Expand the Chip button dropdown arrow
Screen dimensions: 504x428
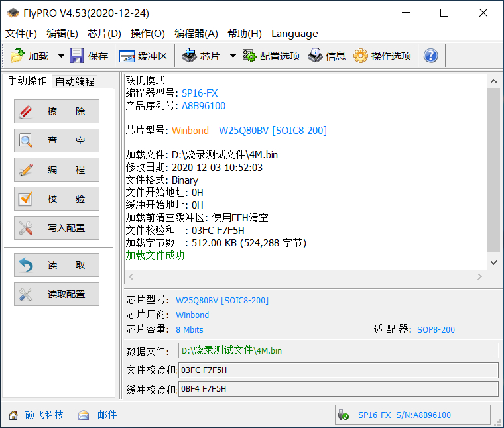pos(233,56)
